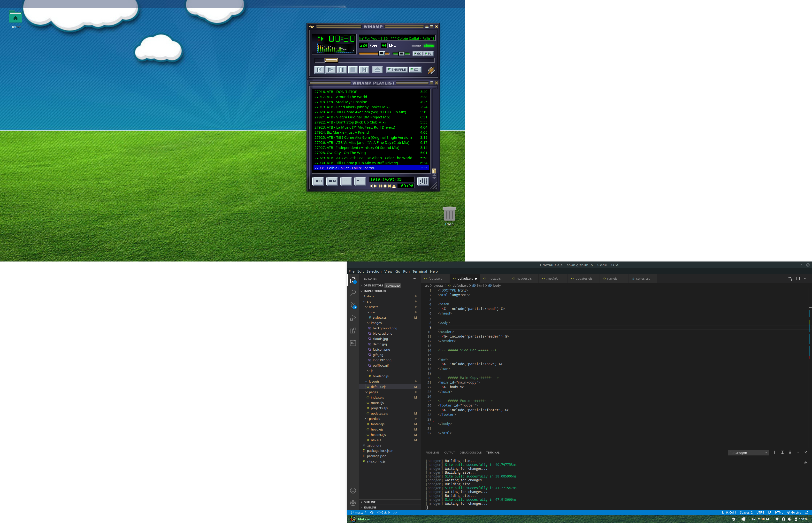812x523 pixels.
Task: Maximize the panel with chevron up icon
Action: [x=798, y=452]
